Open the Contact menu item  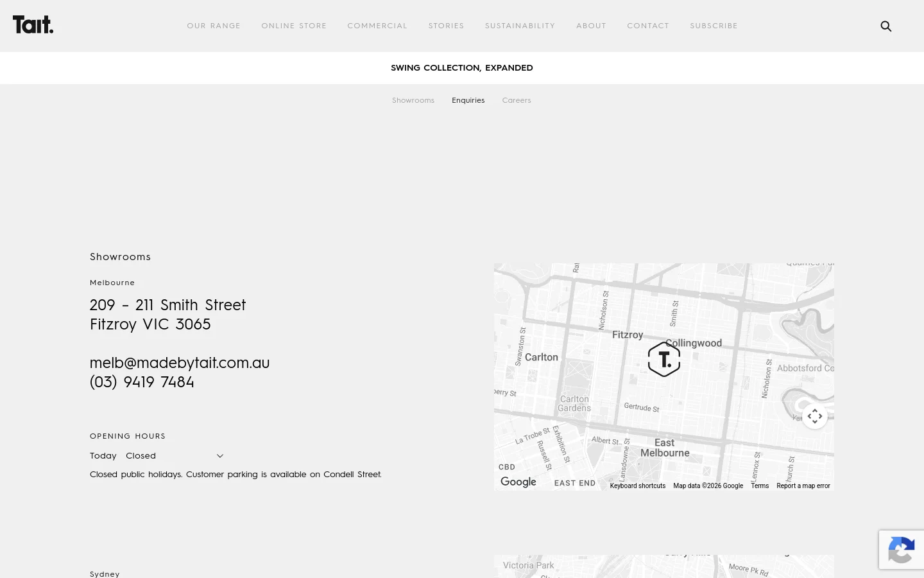648,26
